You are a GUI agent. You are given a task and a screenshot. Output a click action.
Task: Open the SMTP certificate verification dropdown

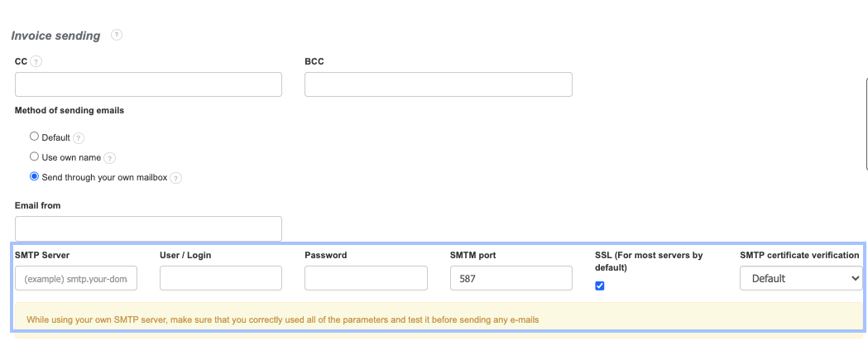coord(801,278)
